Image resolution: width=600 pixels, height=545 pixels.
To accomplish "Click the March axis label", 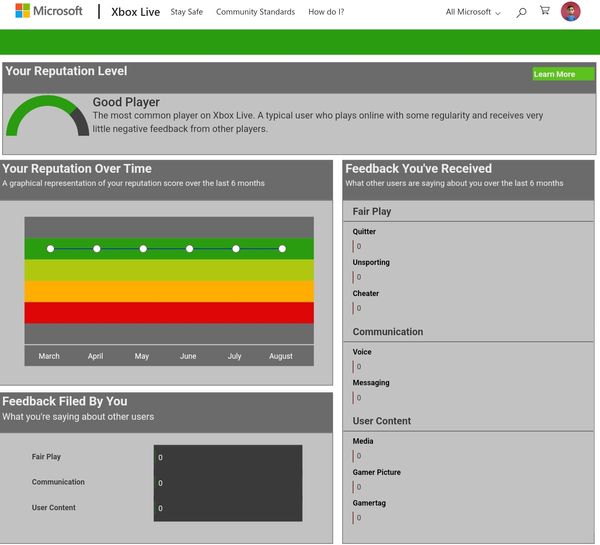I will [49, 356].
